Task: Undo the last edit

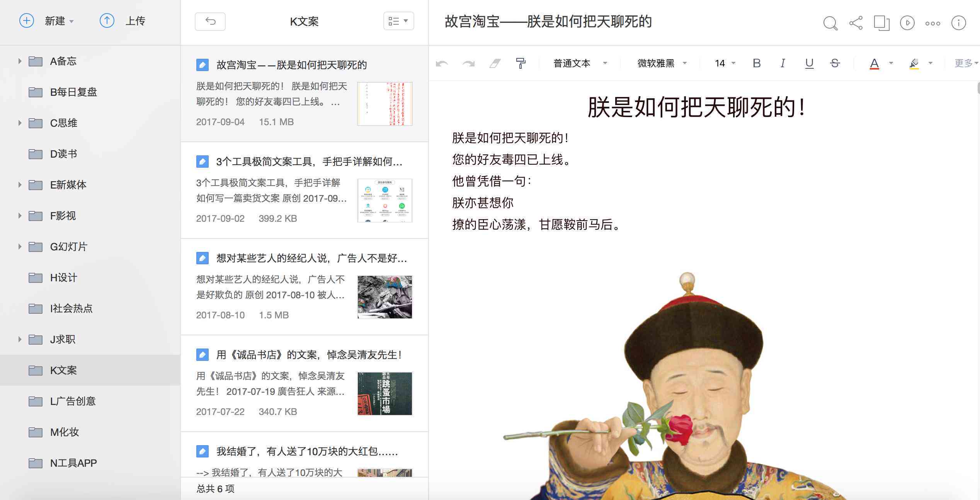Action: pyautogui.click(x=442, y=63)
